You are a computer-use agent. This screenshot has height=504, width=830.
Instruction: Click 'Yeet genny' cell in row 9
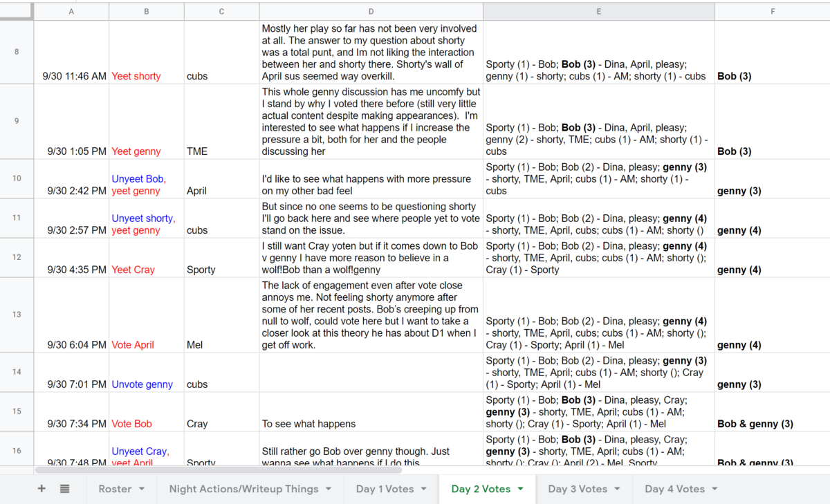tap(147, 122)
